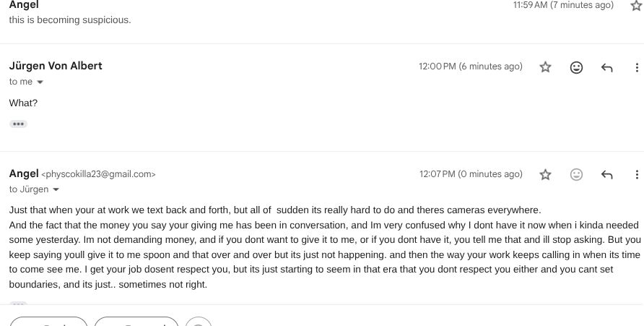Viewport: 644px width, 326px height.
Task: Click the 12:07 PM timestamp
Action: [x=470, y=174]
